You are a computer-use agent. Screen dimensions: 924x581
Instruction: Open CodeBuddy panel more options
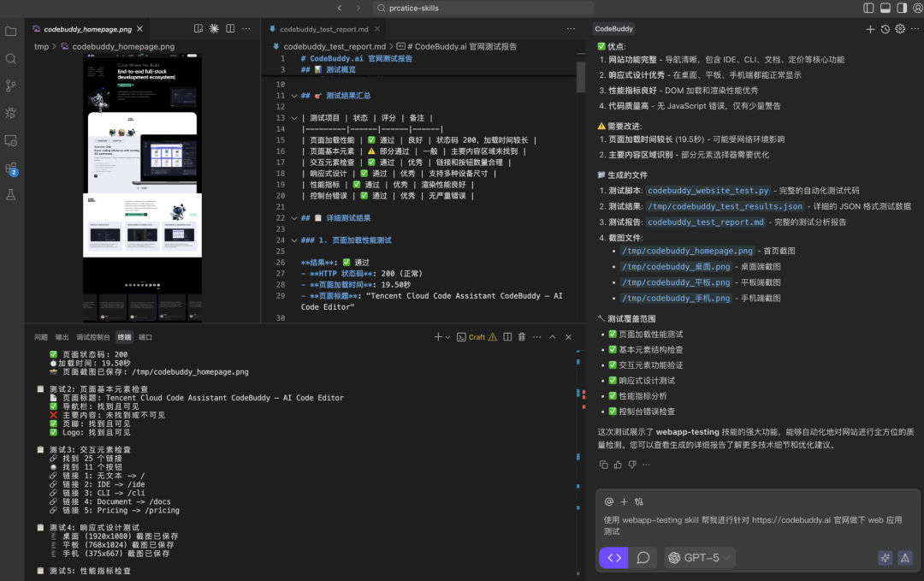point(915,29)
